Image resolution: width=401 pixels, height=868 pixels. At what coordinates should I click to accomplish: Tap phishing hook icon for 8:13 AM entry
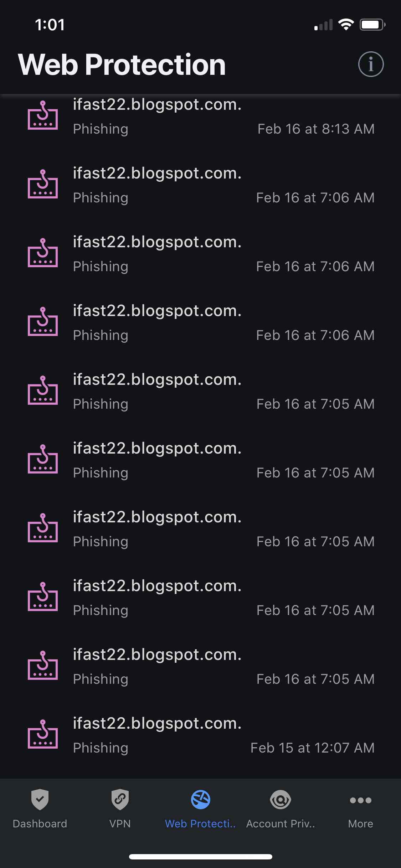coord(43,115)
